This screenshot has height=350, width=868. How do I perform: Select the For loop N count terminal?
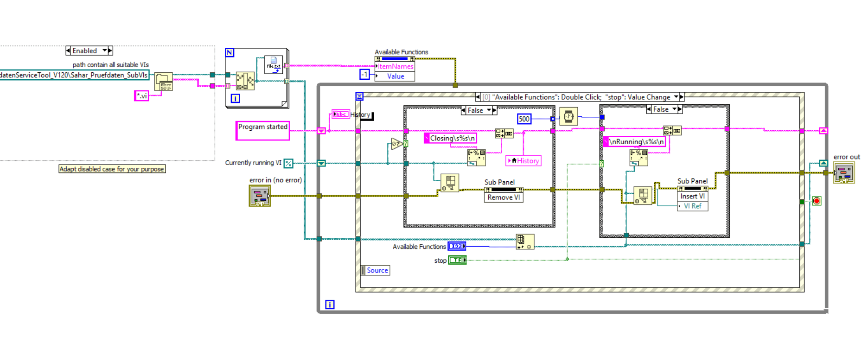(x=230, y=53)
